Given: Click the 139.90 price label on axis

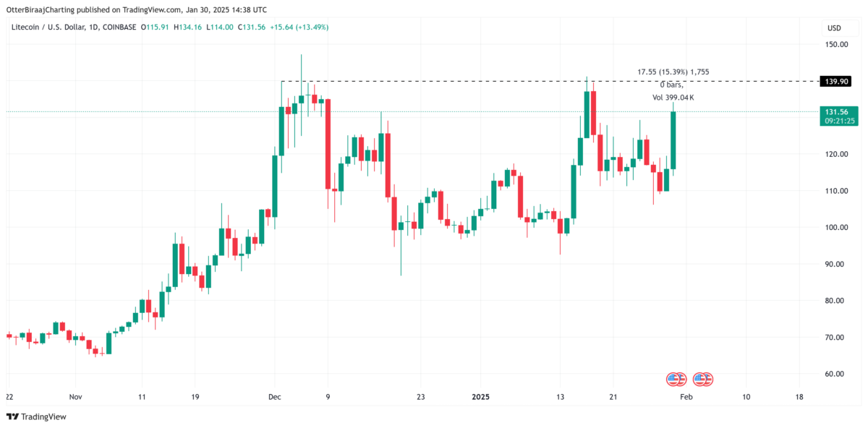Looking at the screenshot, I should pyautogui.click(x=834, y=81).
